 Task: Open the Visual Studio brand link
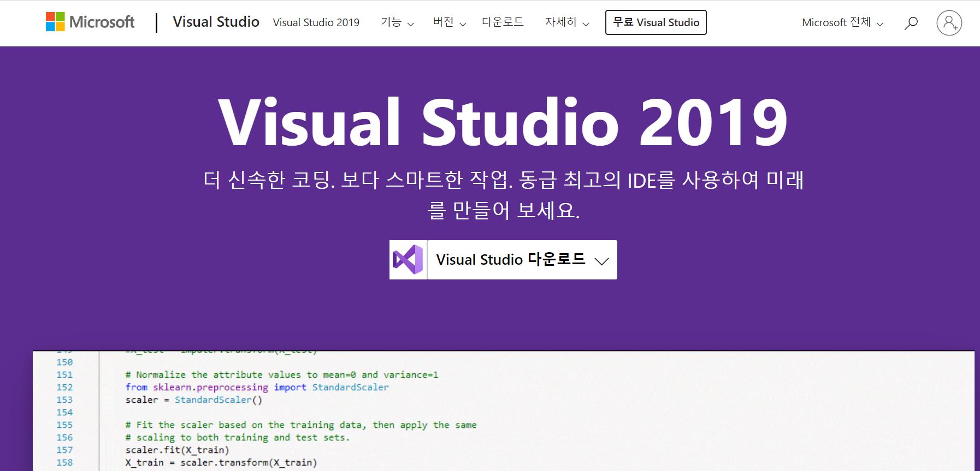(x=216, y=22)
